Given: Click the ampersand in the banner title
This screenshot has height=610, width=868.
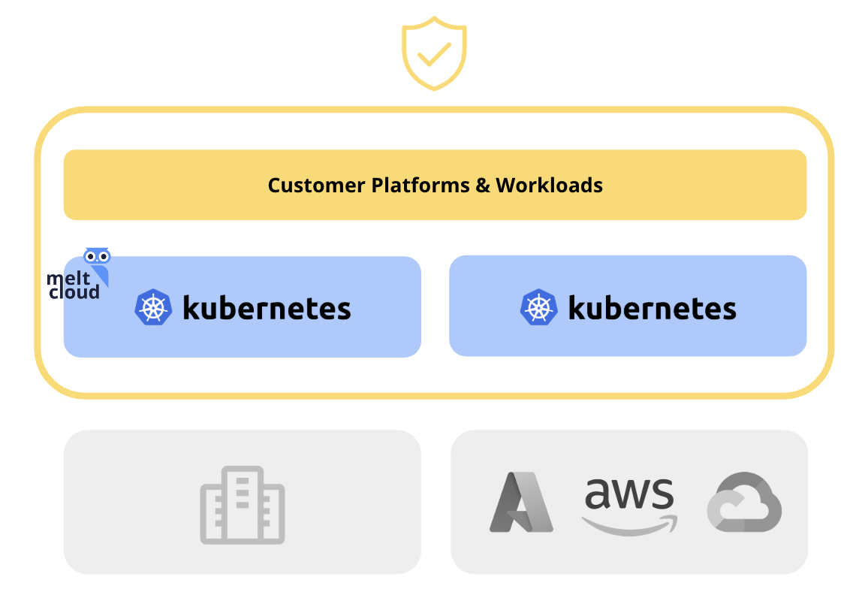Looking at the screenshot, I should pyautogui.click(x=483, y=185).
